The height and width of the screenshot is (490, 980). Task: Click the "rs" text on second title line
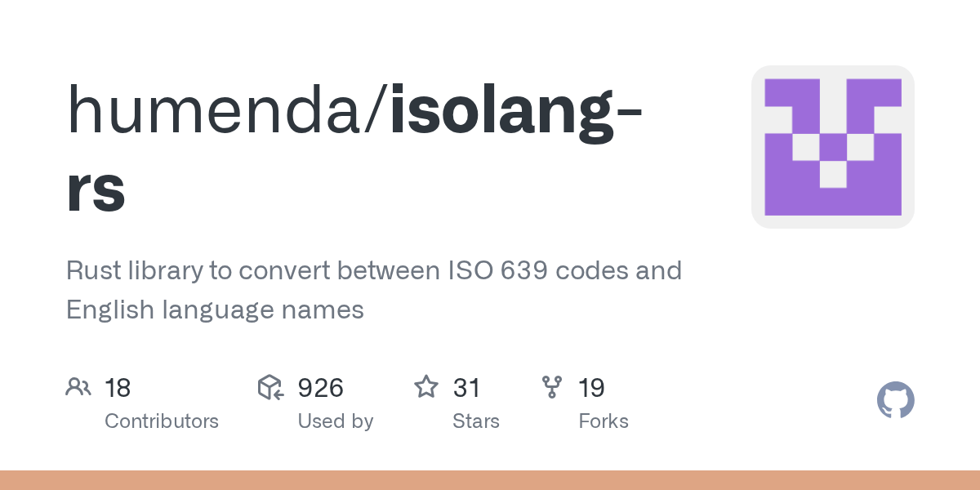coord(96,189)
